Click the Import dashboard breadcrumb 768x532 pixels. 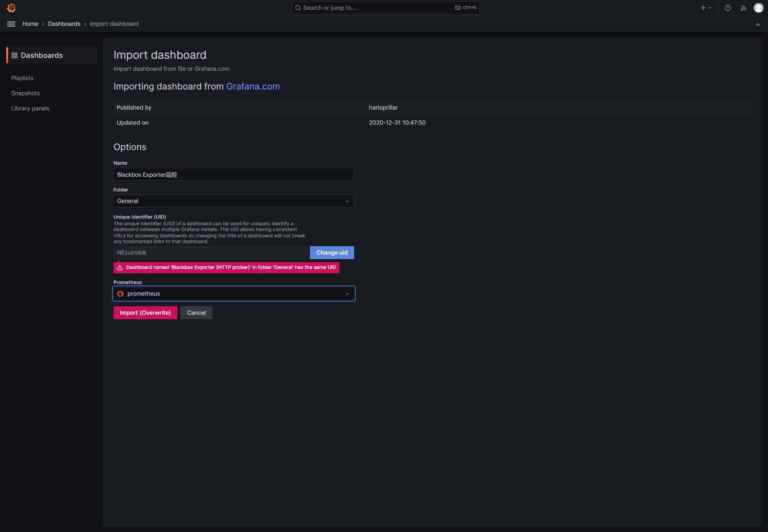114,24
